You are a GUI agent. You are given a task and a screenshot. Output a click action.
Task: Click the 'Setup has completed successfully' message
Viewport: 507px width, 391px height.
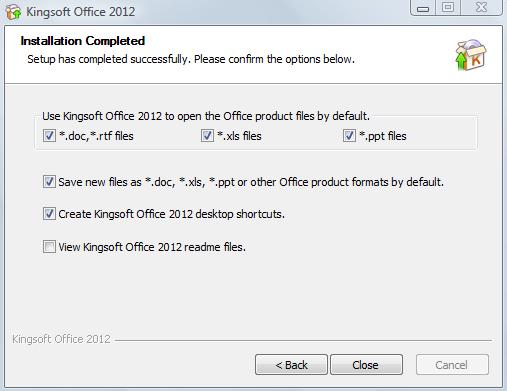(x=191, y=59)
